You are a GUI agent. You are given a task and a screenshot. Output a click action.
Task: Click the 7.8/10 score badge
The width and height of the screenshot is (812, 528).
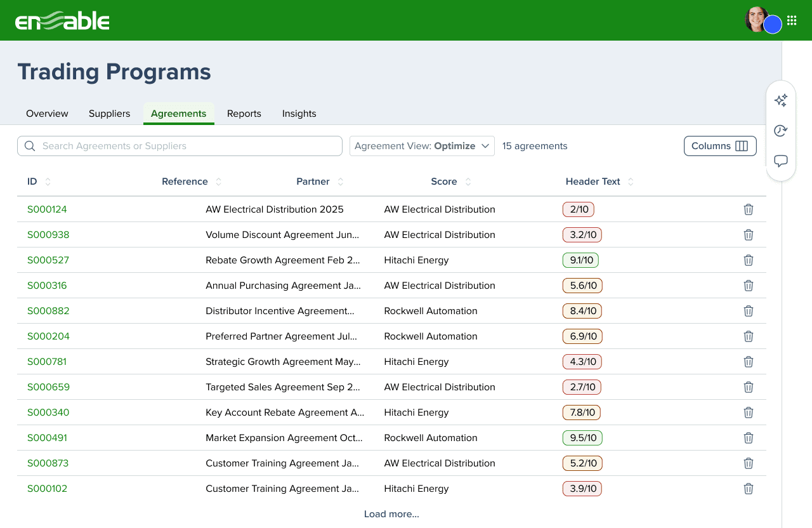pos(582,412)
